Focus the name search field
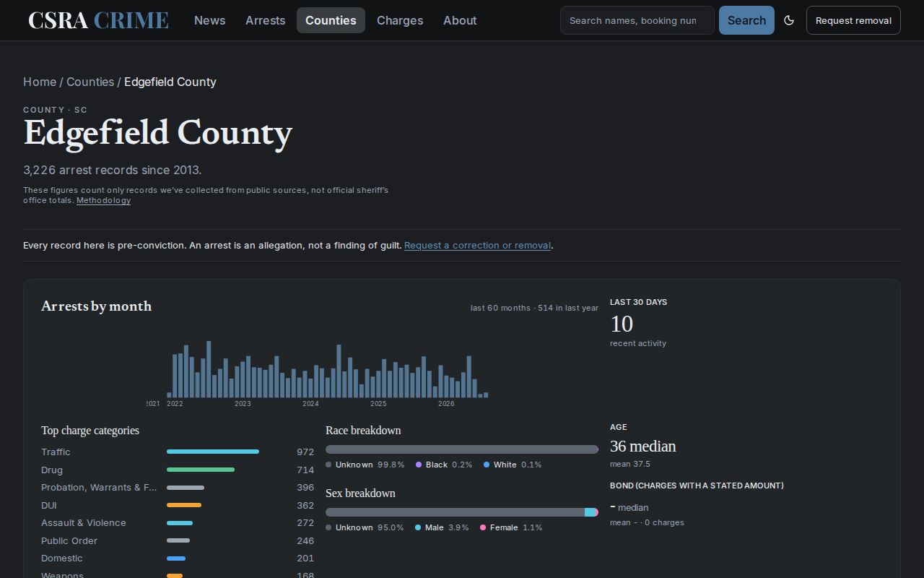This screenshot has width=924, height=578. (x=637, y=20)
